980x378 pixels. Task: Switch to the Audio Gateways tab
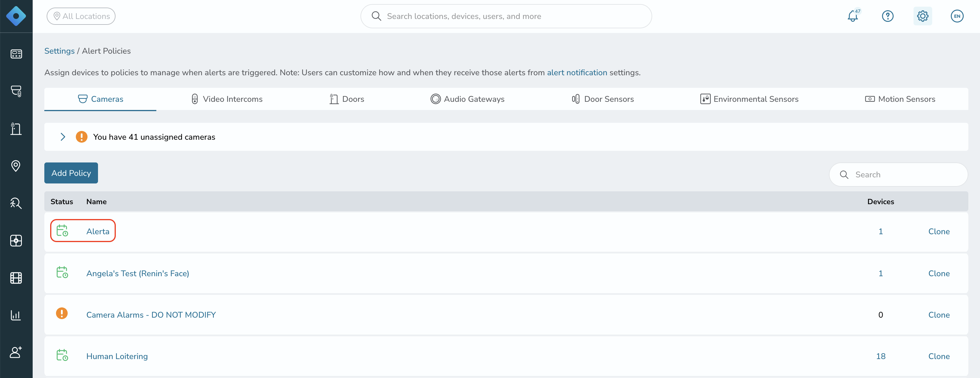tap(467, 99)
